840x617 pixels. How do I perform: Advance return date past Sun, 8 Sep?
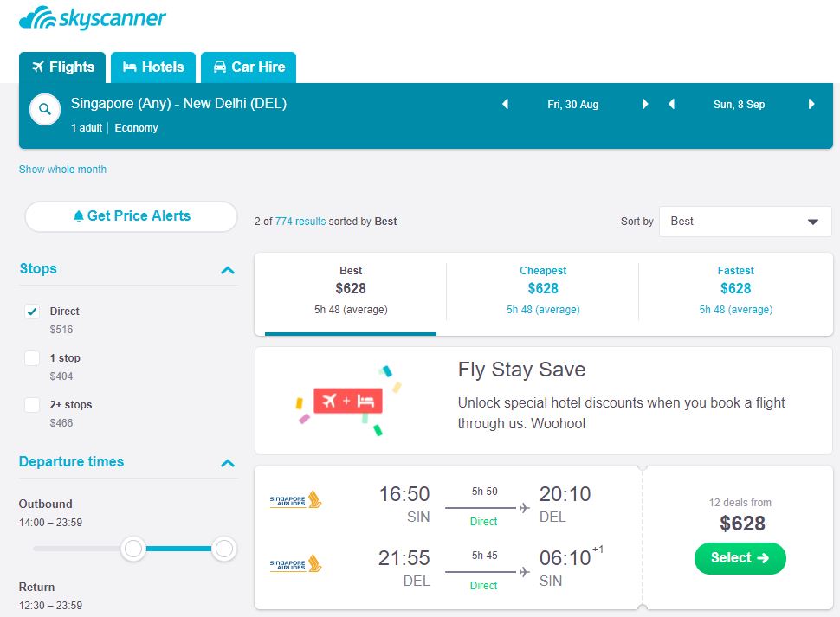pyautogui.click(x=811, y=105)
